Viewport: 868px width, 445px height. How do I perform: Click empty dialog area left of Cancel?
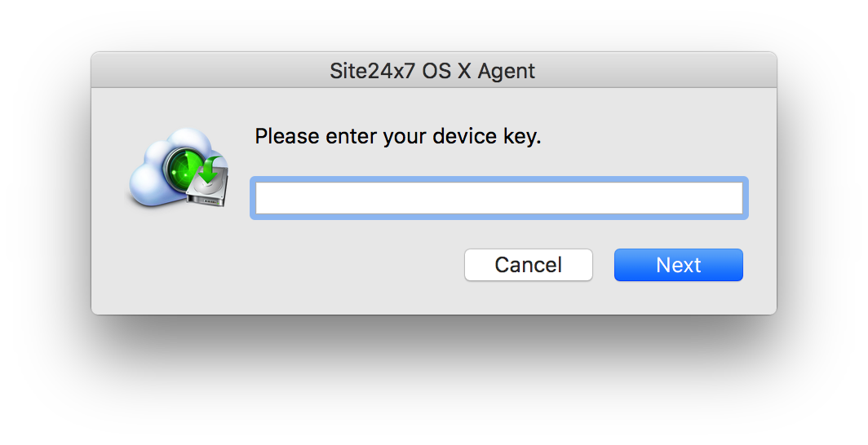[332, 265]
